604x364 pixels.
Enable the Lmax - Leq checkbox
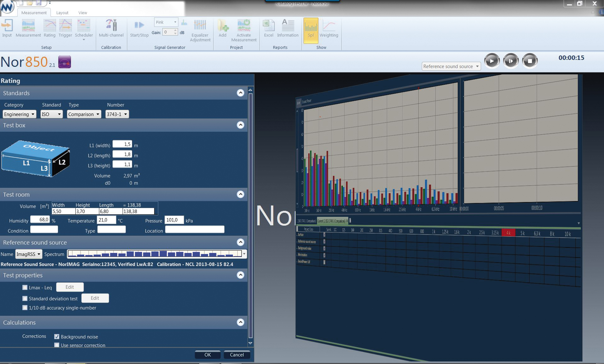[25, 287]
